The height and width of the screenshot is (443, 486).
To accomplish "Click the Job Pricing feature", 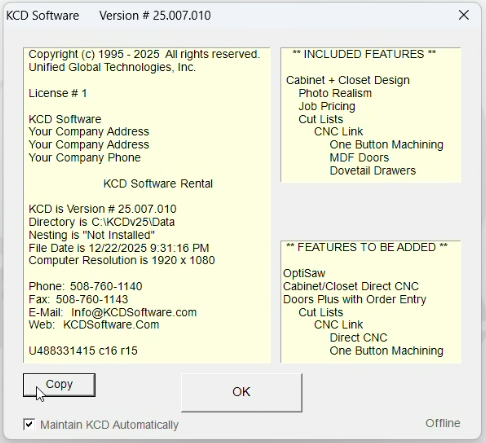I will click(327, 106).
